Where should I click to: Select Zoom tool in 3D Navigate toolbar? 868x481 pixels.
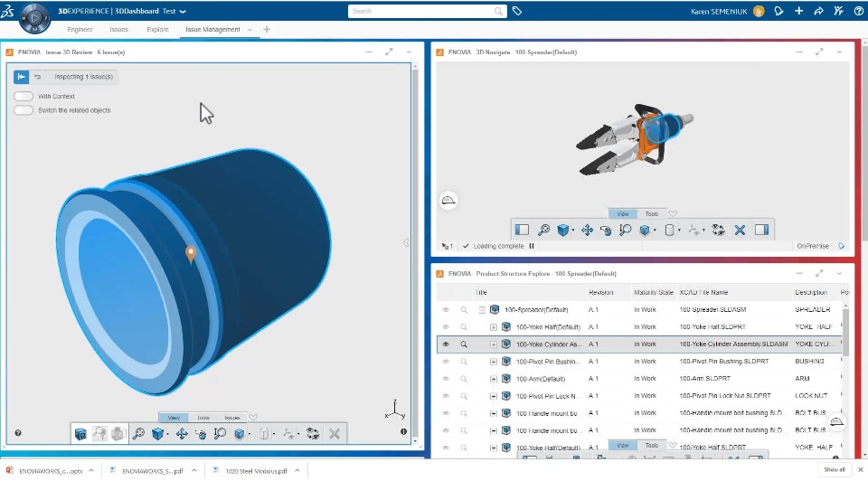click(x=625, y=230)
